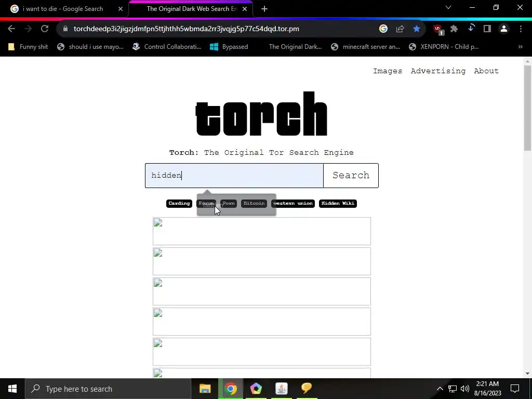The image size is (532, 399).
Task: Show hidden system tray icons
Action: pyautogui.click(x=440, y=389)
